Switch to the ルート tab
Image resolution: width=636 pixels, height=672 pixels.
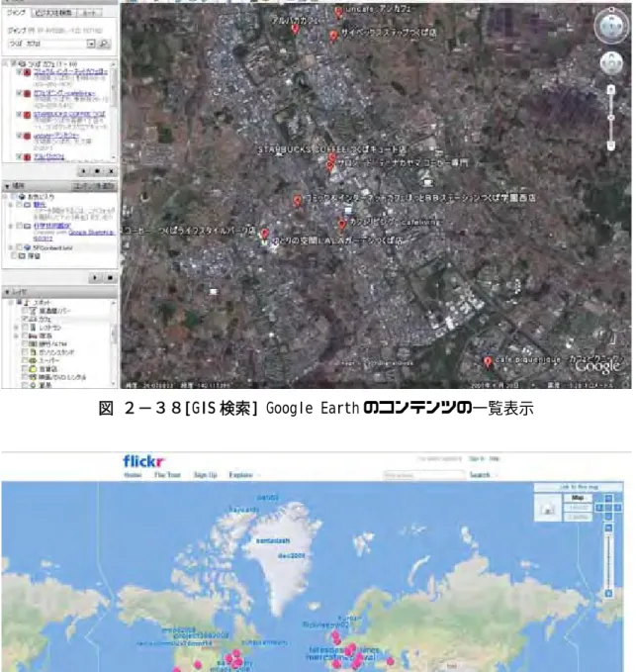tap(89, 13)
